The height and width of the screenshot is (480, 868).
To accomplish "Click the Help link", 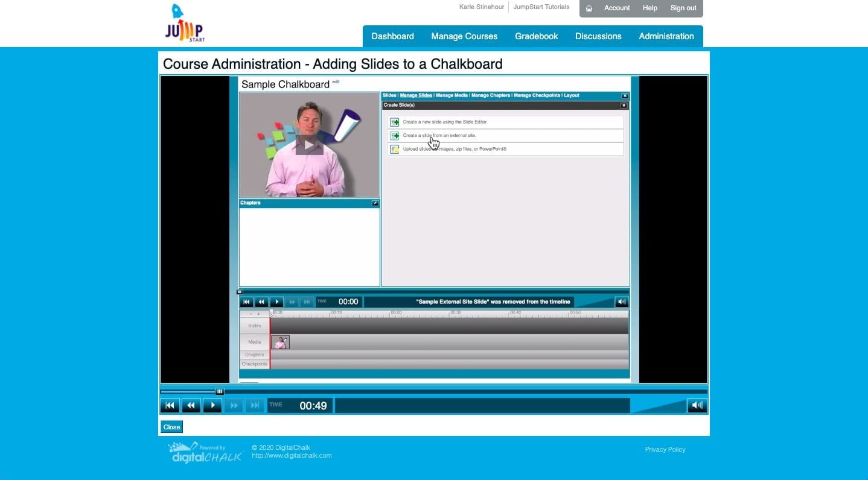I will pyautogui.click(x=650, y=8).
